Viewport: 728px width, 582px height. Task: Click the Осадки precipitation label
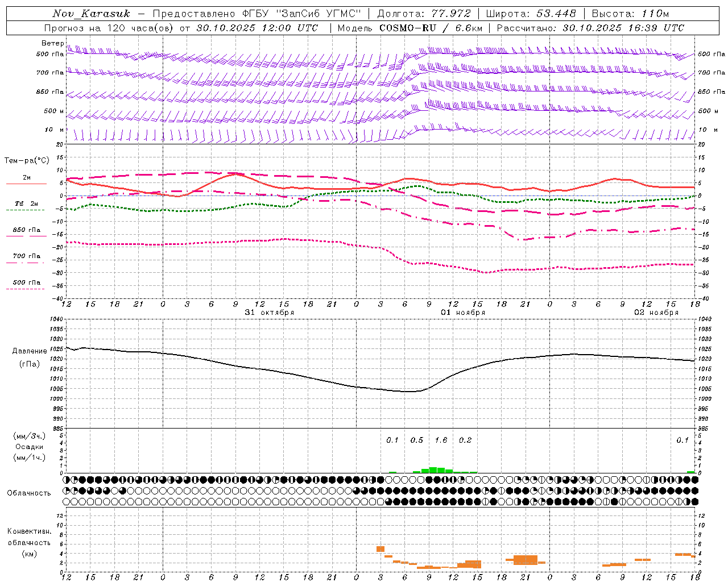click(x=29, y=447)
